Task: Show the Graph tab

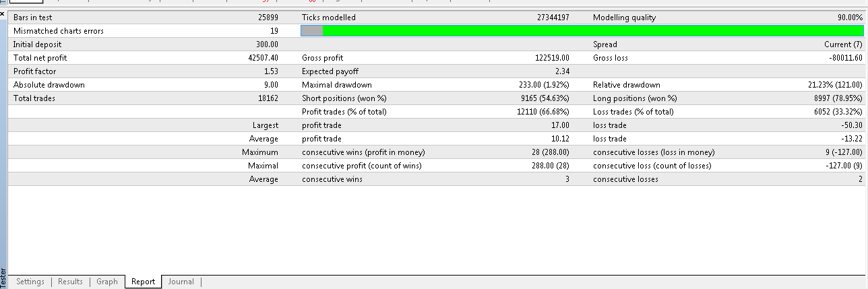Action: pyautogui.click(x=107, y=282)
